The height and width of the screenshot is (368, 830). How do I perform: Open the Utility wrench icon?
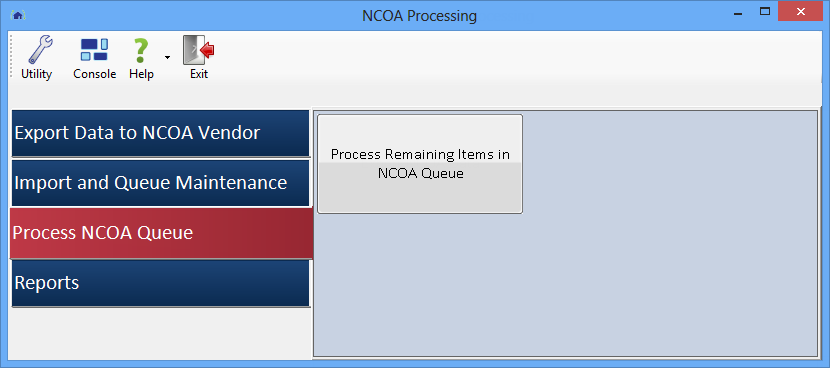pos(38,50)
